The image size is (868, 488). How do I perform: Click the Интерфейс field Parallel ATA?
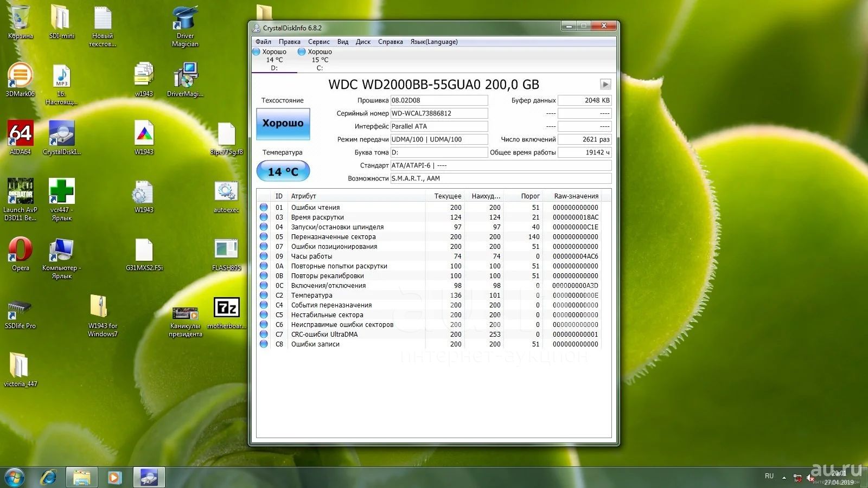point(439,126)
